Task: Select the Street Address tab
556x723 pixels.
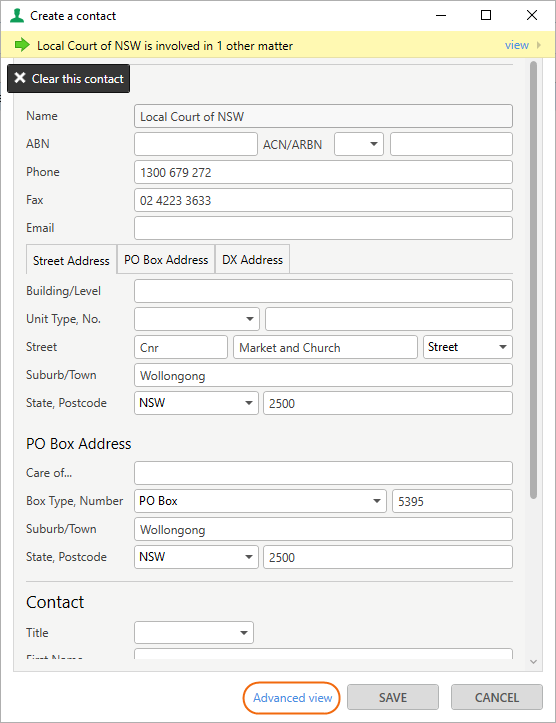Action: [x=71, y=260]
